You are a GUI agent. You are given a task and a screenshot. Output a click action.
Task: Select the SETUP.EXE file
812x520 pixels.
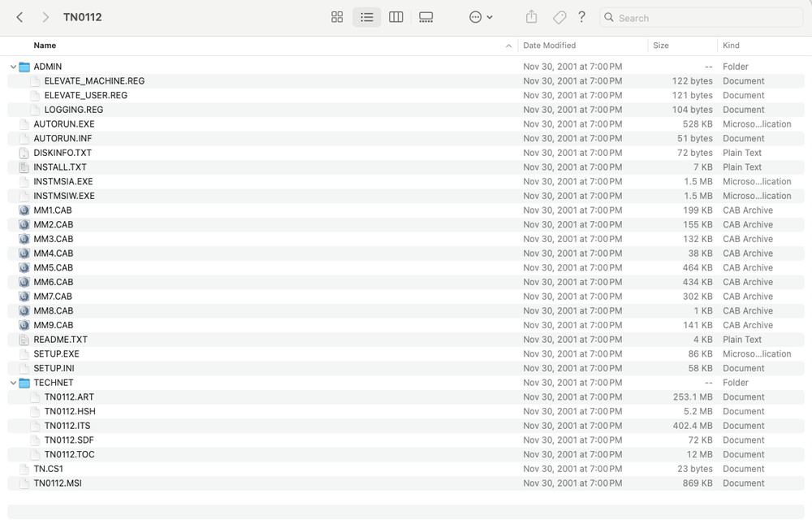pyautogui.click(x=56, y=354)
